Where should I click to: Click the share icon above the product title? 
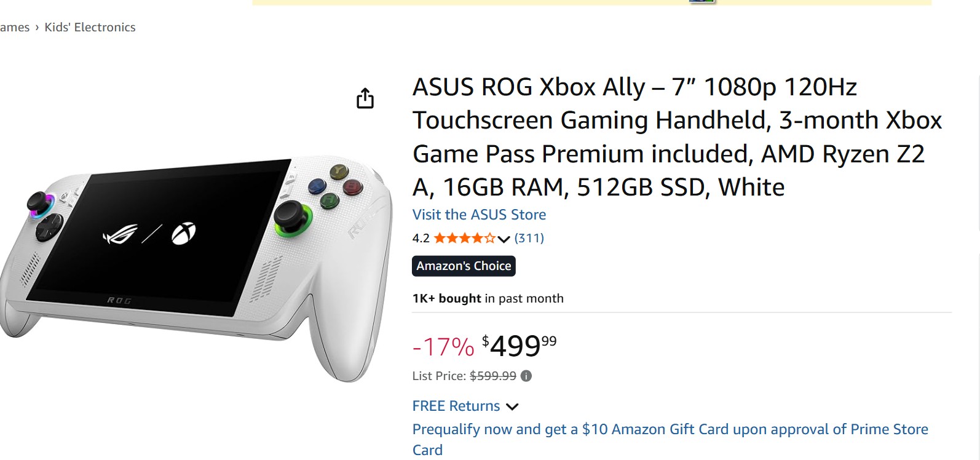[365, 98]
